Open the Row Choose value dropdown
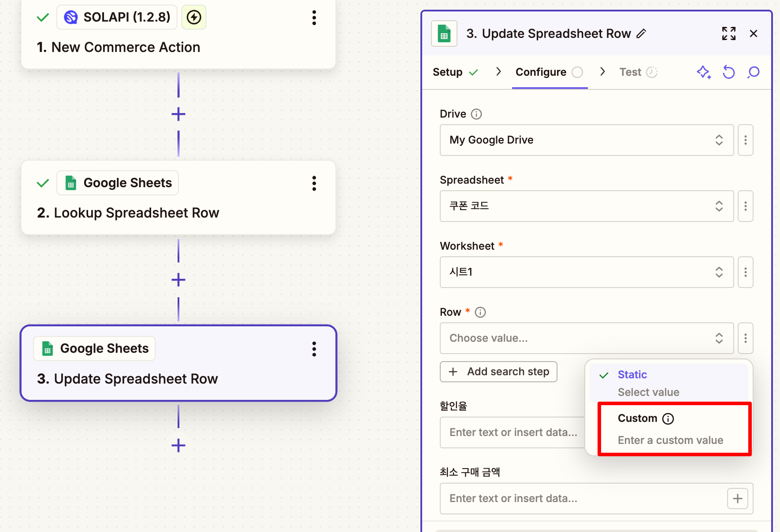This screenshot has width=780, height=532. click(x=587, y=338)
